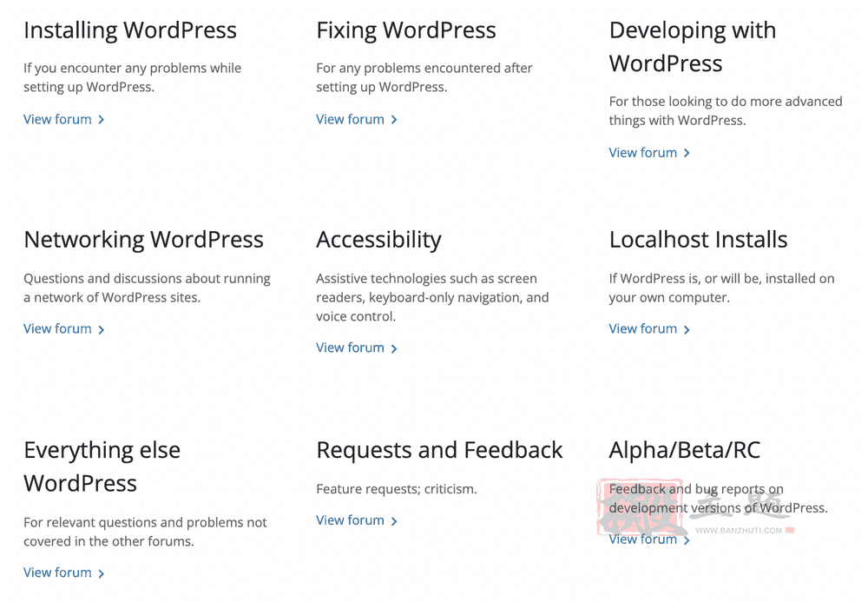
Task: Click text 'For those looking to do more advanced'
Action: click(726, 102)
